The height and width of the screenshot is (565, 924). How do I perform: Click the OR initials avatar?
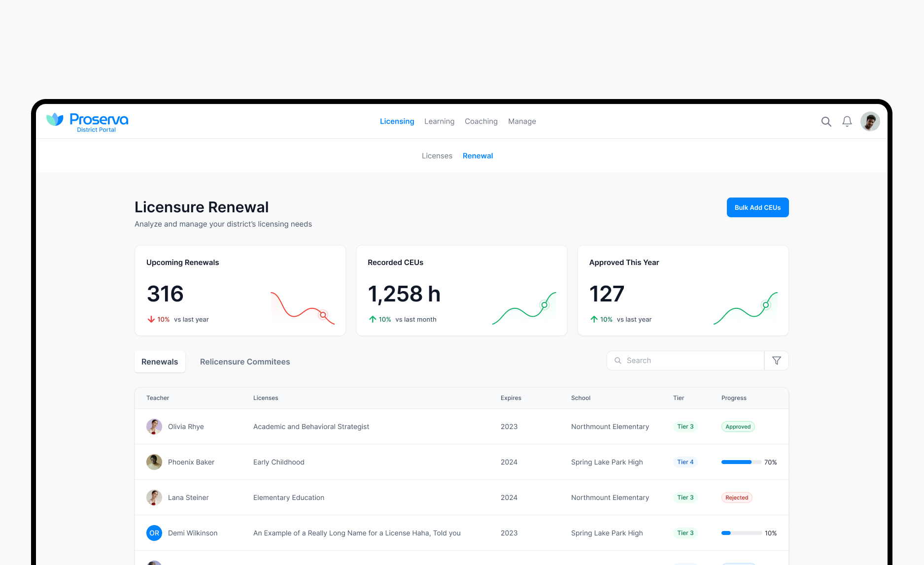154,533
